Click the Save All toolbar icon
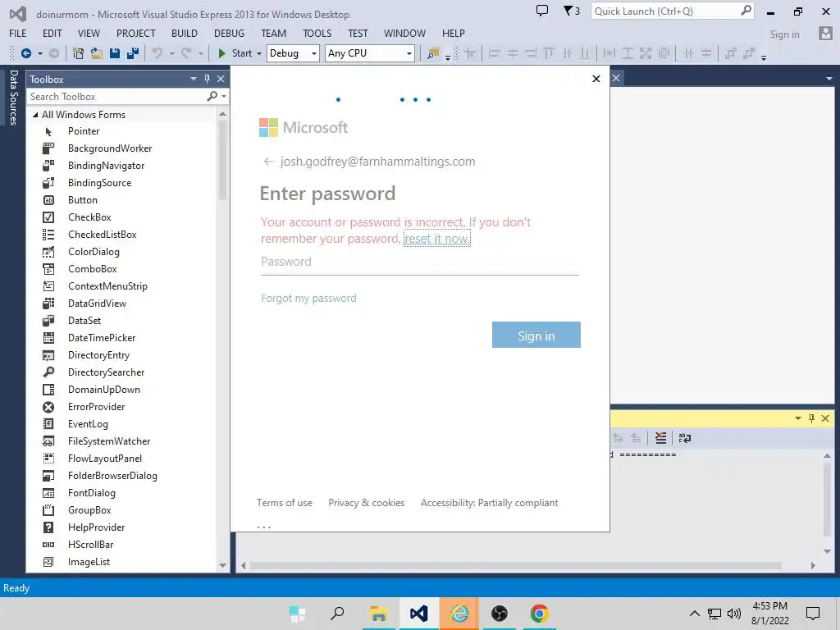This screenshot has width=840, height=630. 133,53
